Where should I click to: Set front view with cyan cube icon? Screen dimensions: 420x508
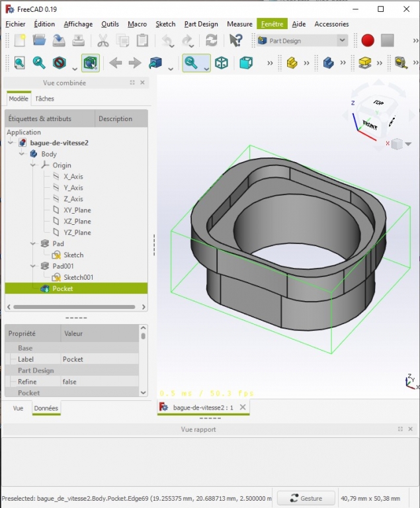246,63
